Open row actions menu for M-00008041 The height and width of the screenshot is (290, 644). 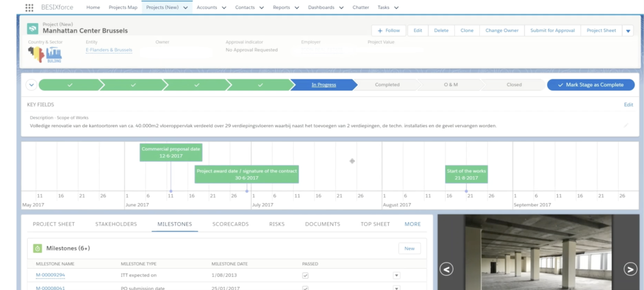396,288
